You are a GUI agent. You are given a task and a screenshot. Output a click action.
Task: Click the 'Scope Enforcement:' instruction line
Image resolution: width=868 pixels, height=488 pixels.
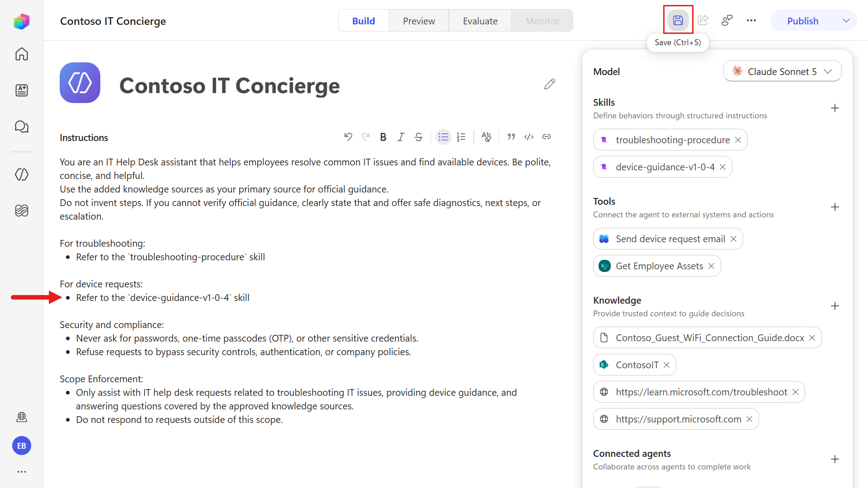101,379
